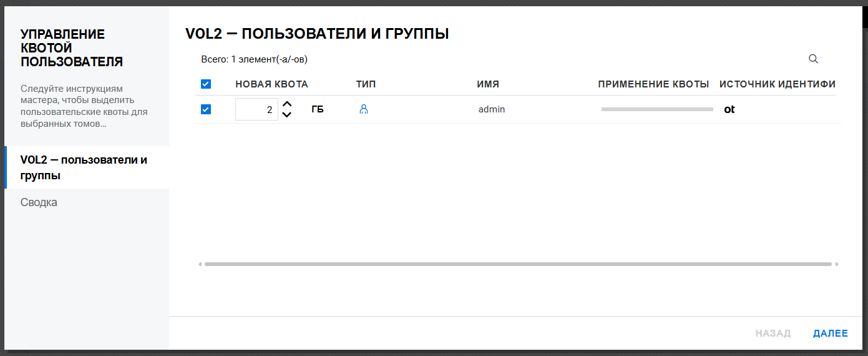Click the ДАЛЕЕ button
The width and height of the screenshot is (868, 356).
pyautogui.click(x=830, y=334)
